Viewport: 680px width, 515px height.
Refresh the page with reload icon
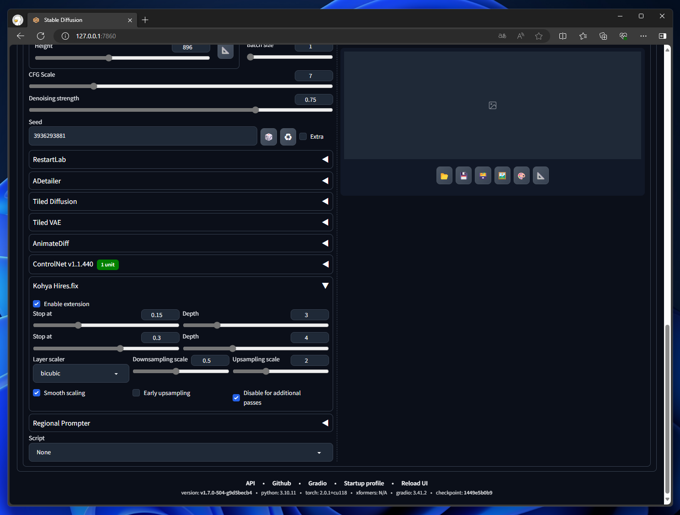click(41, 36)
